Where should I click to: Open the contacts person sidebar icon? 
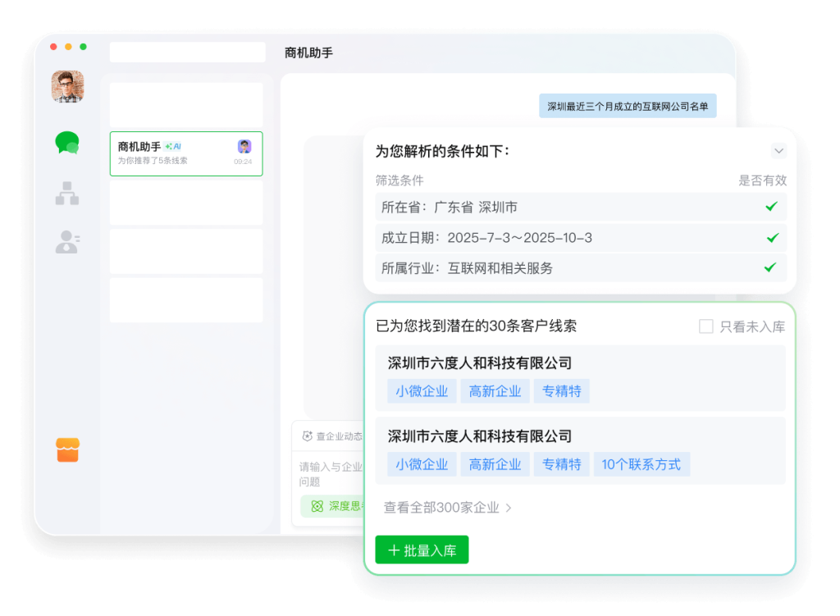(x=67, y=241)
